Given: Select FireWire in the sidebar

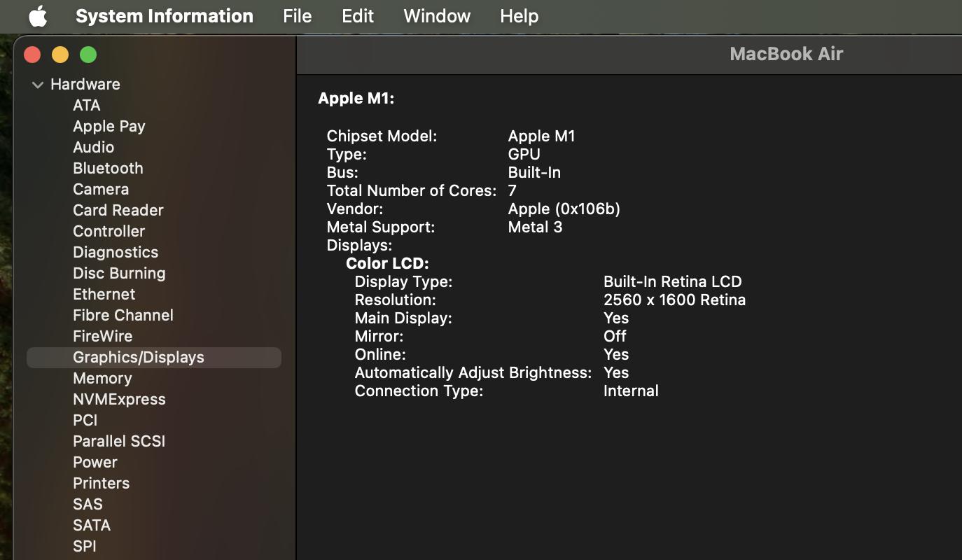Looking at the screenshot, I should (x=103, y=336).
